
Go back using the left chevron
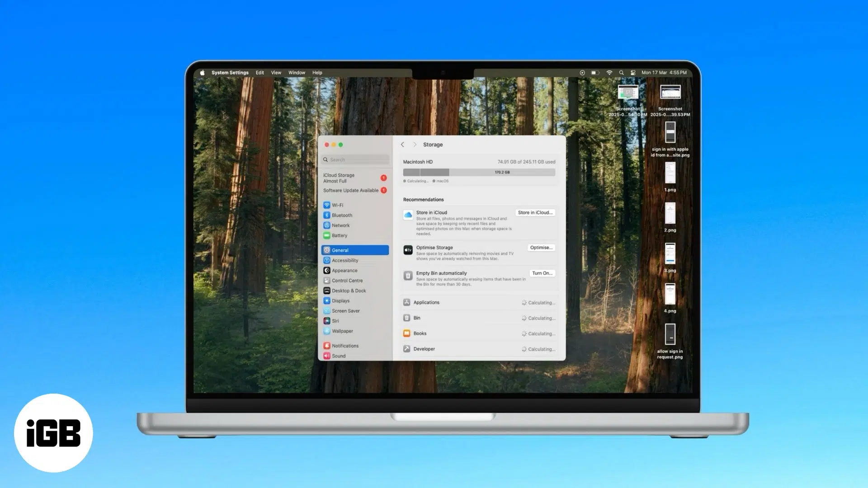pyautogui.click(x=402, y=145)
